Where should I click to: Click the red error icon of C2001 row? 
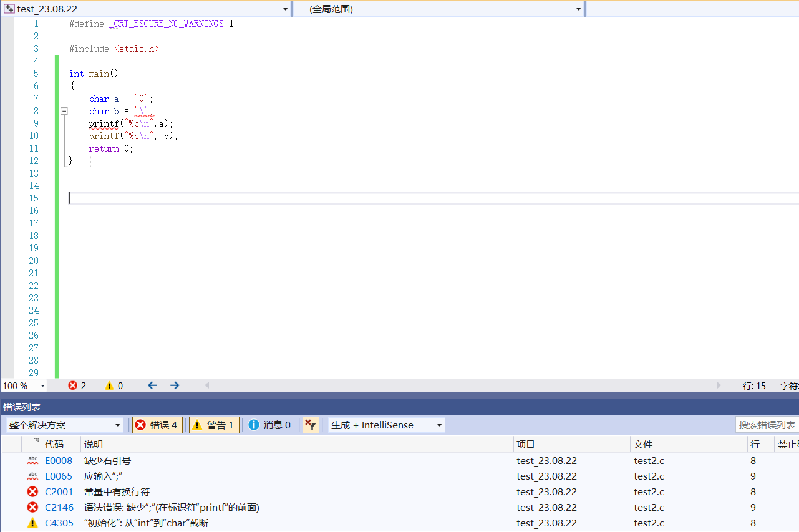[32, 491]
